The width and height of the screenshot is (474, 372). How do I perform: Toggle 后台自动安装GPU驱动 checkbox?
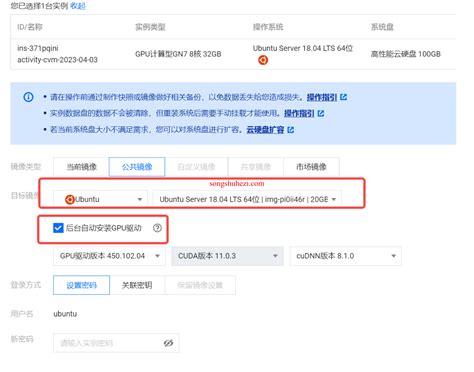click(58, 228)
